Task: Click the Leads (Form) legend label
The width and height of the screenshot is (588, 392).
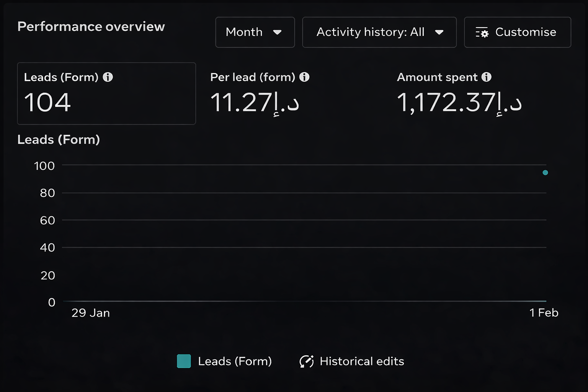Action: point(235,361)
